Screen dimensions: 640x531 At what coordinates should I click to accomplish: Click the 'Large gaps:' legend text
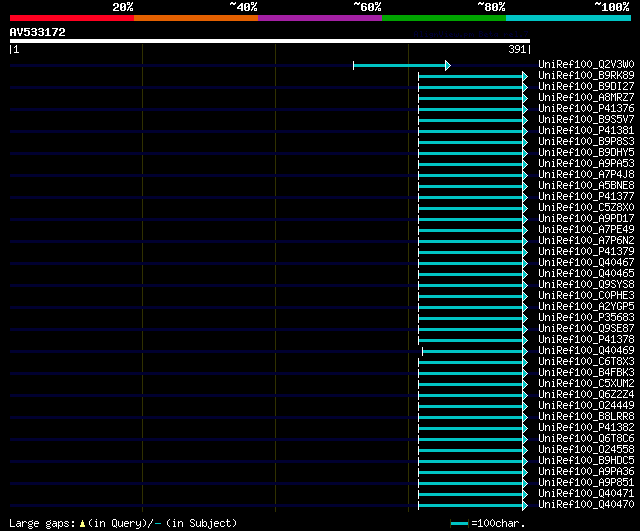[x=42, y=524]
